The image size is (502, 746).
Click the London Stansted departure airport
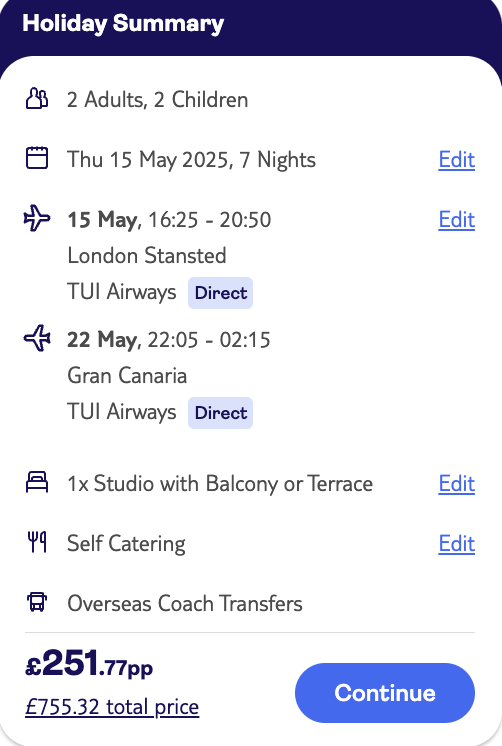coord(147,255)
